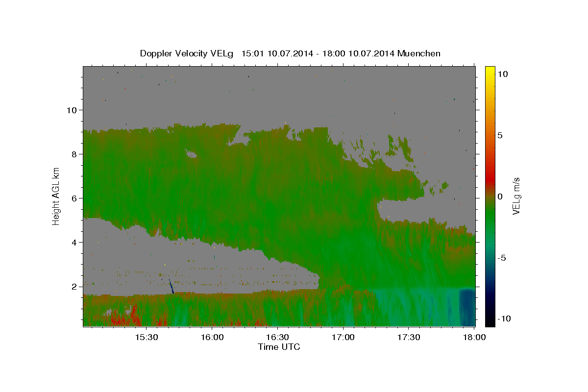Click the 18:00 time tick label
The width and height of the screenshot is (588, 392).
tap(474, 338)
